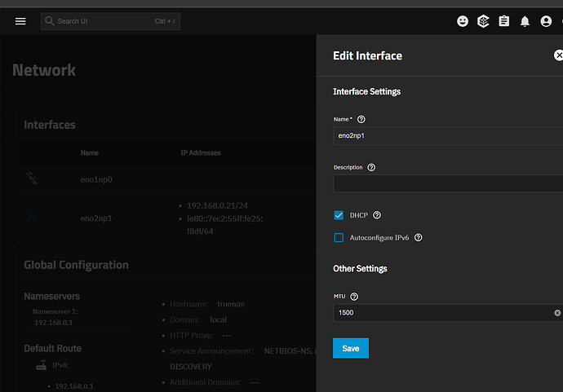Select the eno2np1 interface row
The width and height of the screenshot is (563, 392).
166,218
